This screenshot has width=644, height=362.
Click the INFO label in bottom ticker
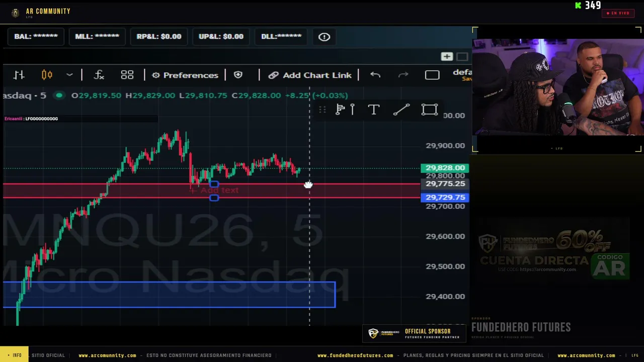15,355
